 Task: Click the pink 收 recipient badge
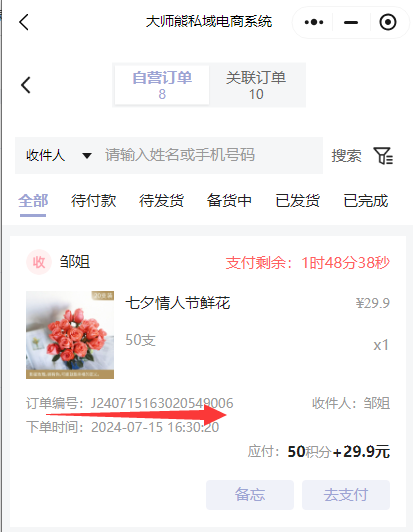coord(39,262)
